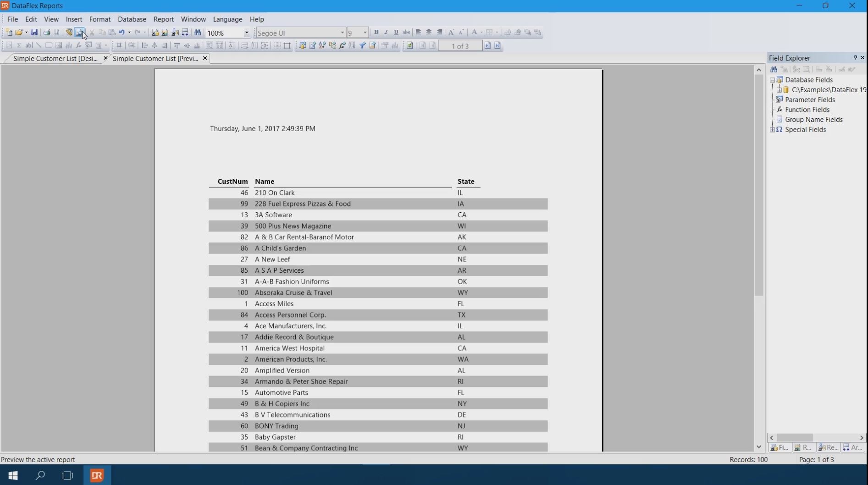The height and width of the screenshot is (485, 868).
Task: Collapse the Database Fields tree node
Action: pos(773,80)
